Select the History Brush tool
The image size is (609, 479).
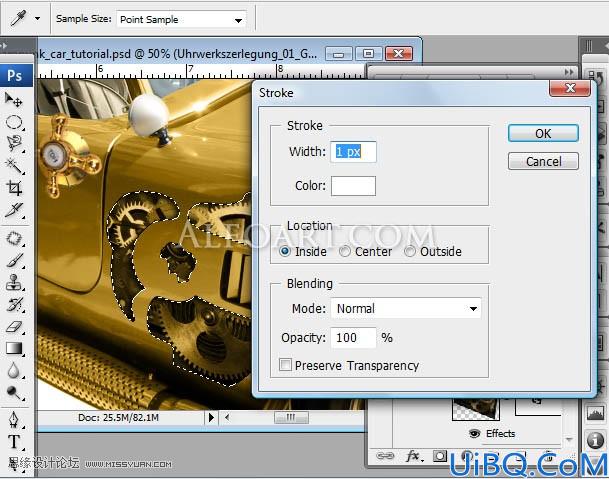click(x=14, y=305)
